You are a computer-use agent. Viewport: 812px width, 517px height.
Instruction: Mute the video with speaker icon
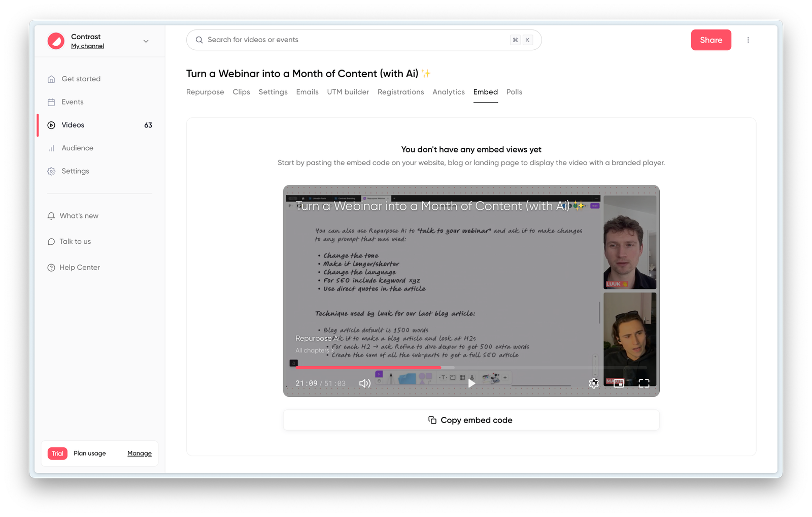(364, 383)
